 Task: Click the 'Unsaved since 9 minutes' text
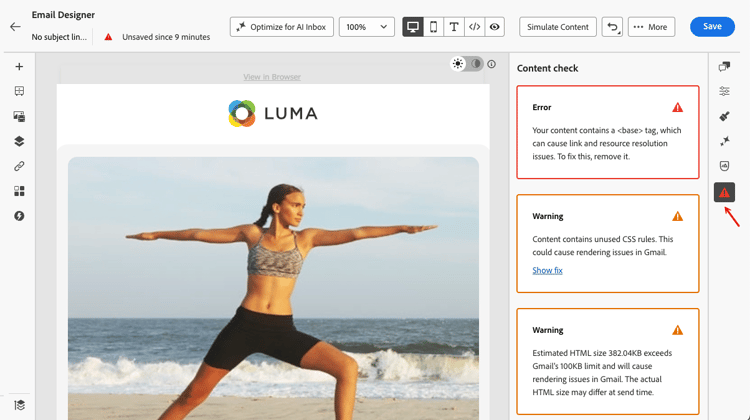pos(166,37)
